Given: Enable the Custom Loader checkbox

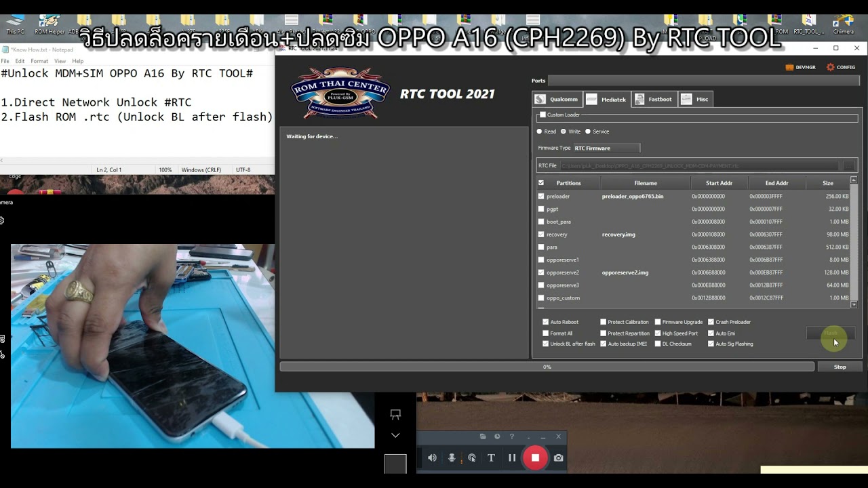Looking at the screenshot, I should (x=542, y=115).
